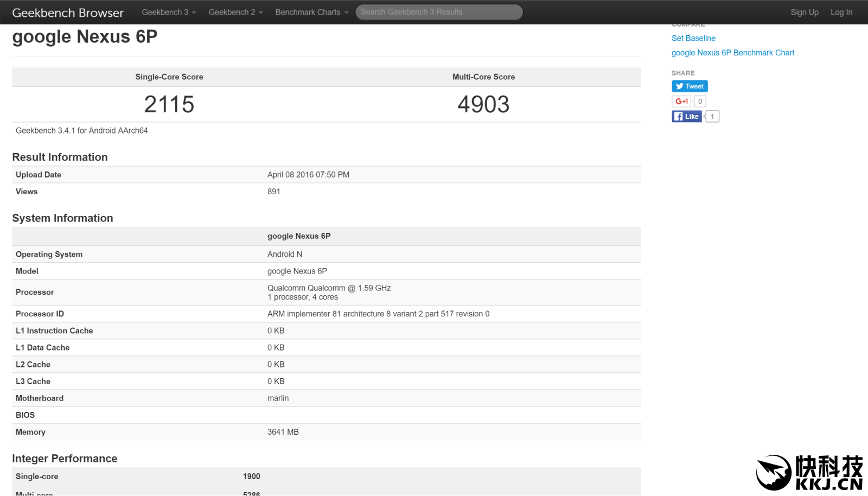Open google Nexus 6P Benchmark Chart
This screenshot has width=868, height=496.
733,53
